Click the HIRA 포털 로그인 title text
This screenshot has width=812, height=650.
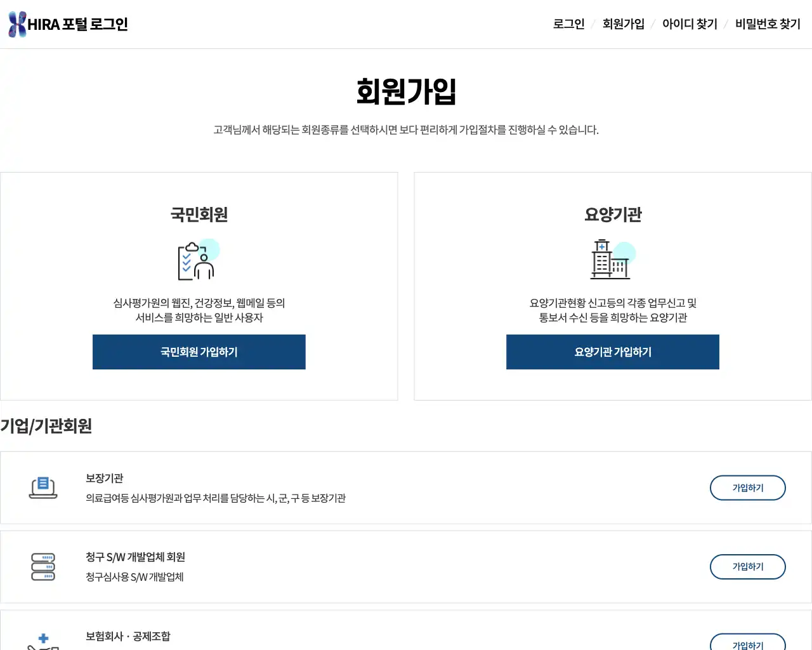(78, 24)
